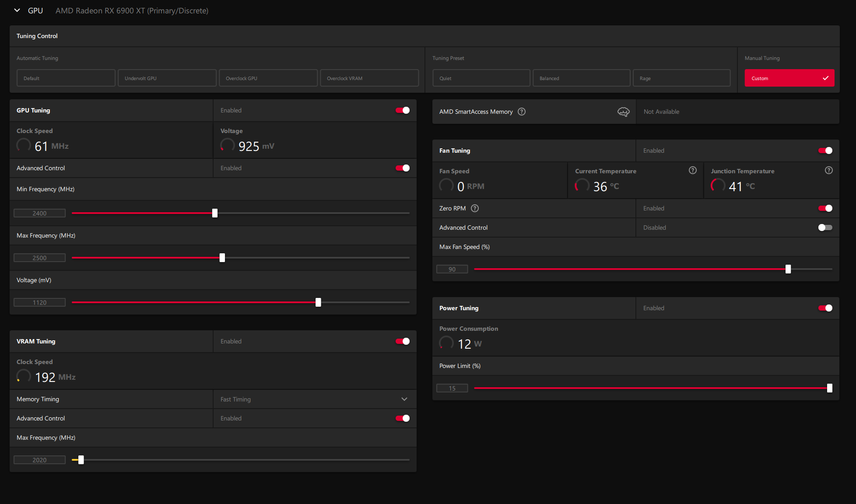The height and width of the screenshot is (504, 856).
Task: Open the Junction Temperature help icon
Action: [x=829, y=170]
